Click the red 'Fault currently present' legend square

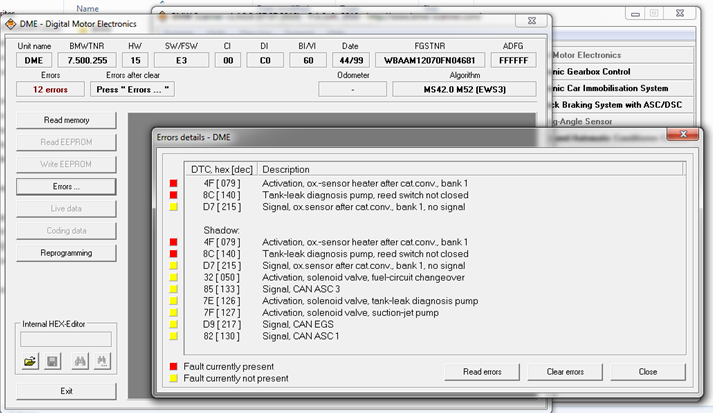(173, 367)
